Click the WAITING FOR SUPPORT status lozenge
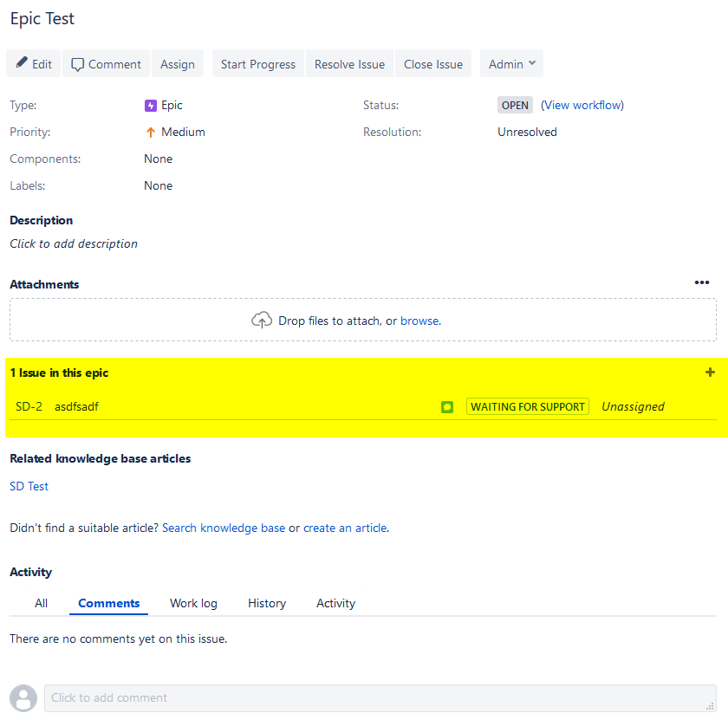 528,406
